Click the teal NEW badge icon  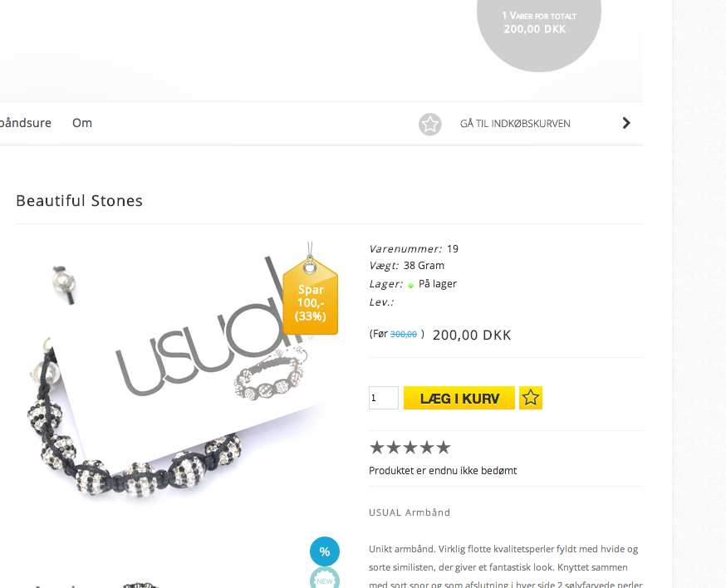tap(325, 581)
